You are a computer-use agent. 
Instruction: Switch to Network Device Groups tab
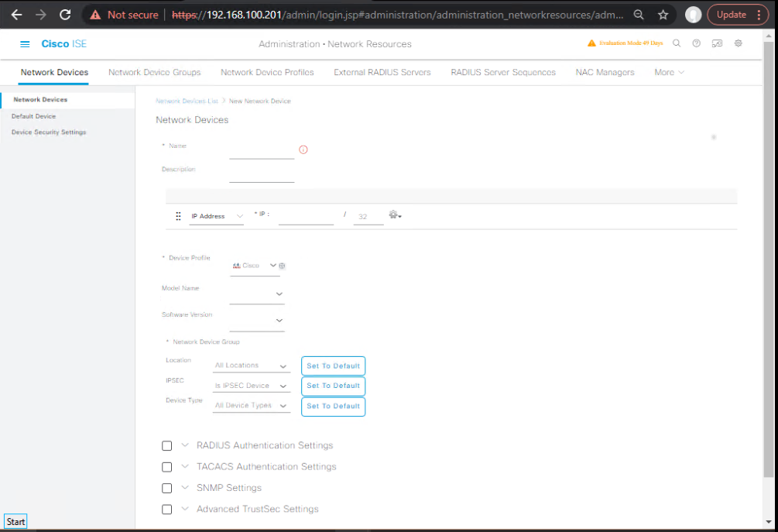pyautogui.click(x=154, y=73)
